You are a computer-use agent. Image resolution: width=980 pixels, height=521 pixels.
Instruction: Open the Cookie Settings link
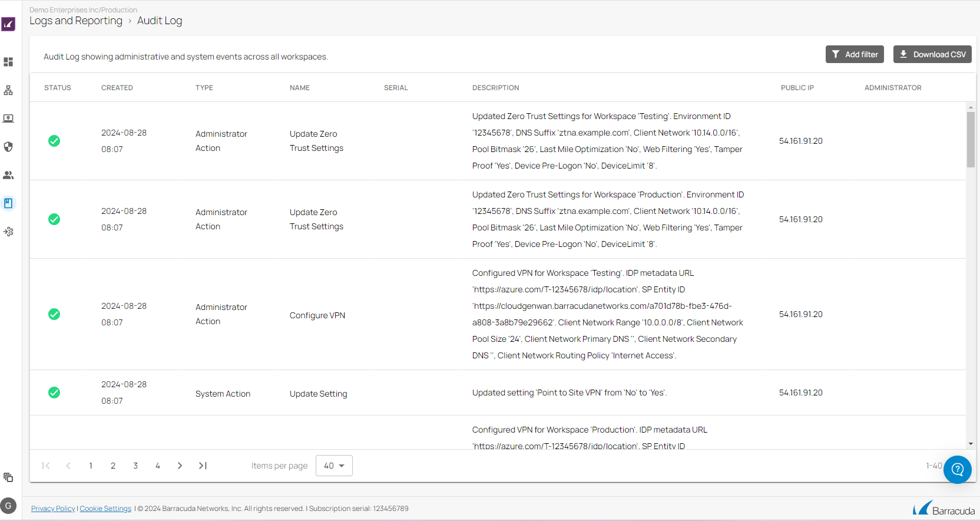105,509
